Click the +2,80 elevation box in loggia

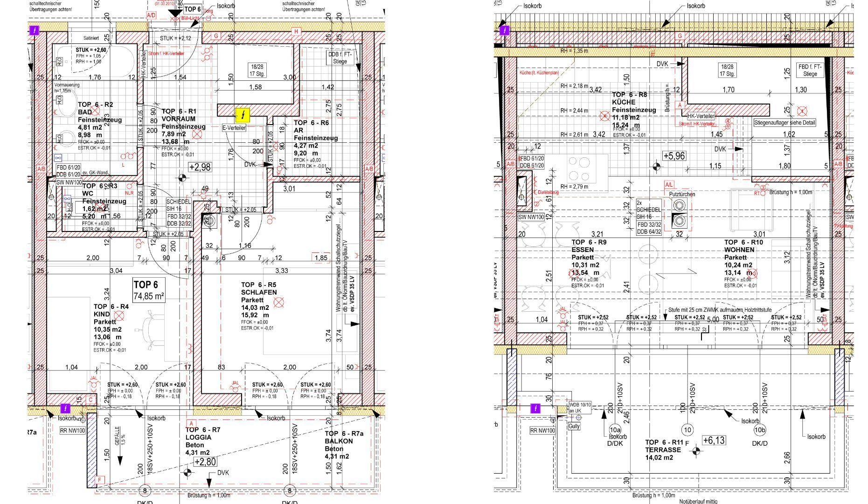[x=206, y=462]
